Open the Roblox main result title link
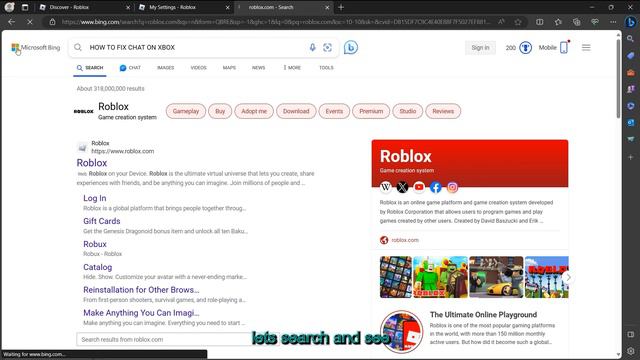The image size is (640, 360). (x=92, y=163)
